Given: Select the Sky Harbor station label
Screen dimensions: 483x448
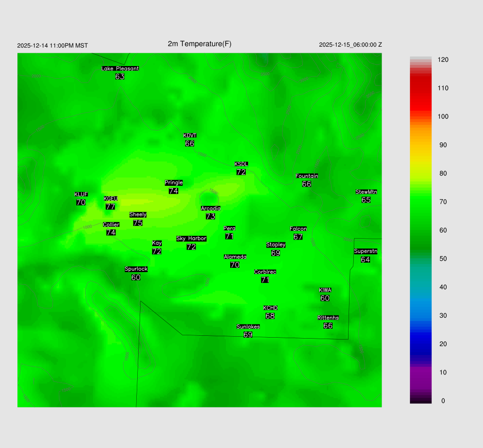Looking at the screenshot, I should click(x=191, y=239).
